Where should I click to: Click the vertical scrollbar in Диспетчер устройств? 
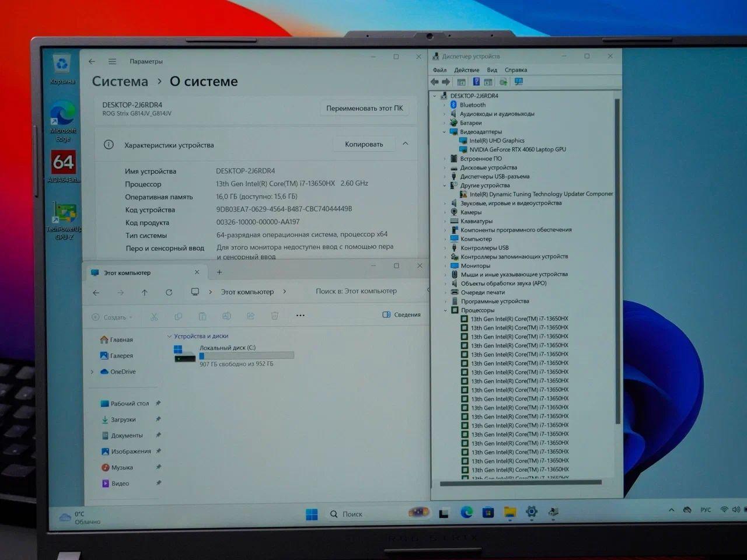click(x=617, y=261)
